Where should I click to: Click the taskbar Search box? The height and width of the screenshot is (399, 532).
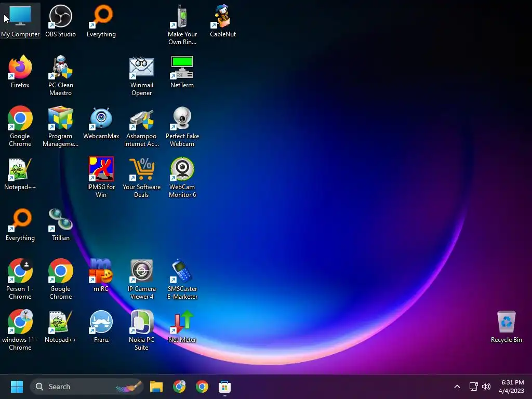coord(87,387)
